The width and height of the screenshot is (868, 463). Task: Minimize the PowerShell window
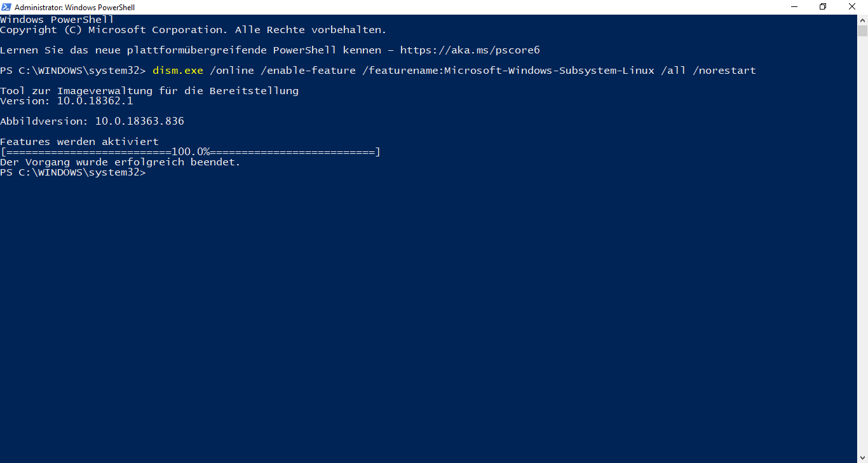click(x=794, y=7)
